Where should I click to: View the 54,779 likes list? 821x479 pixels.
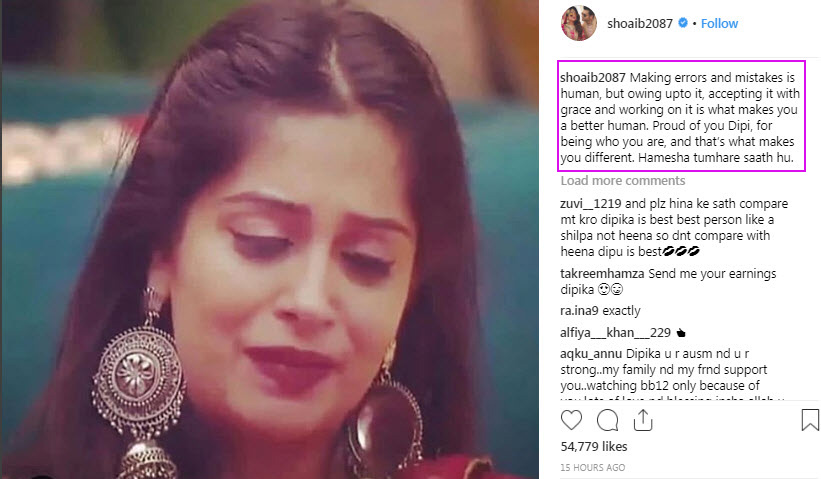point(594,447)
